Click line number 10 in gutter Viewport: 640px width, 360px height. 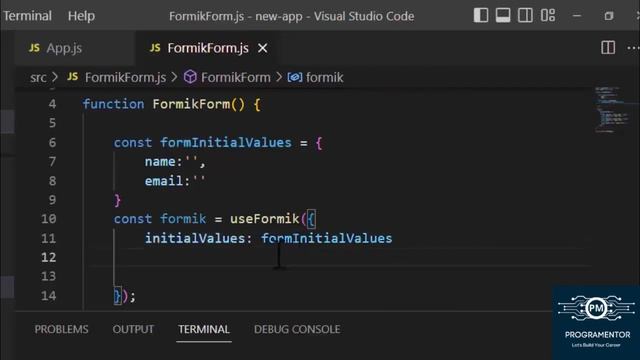[49, 219]
